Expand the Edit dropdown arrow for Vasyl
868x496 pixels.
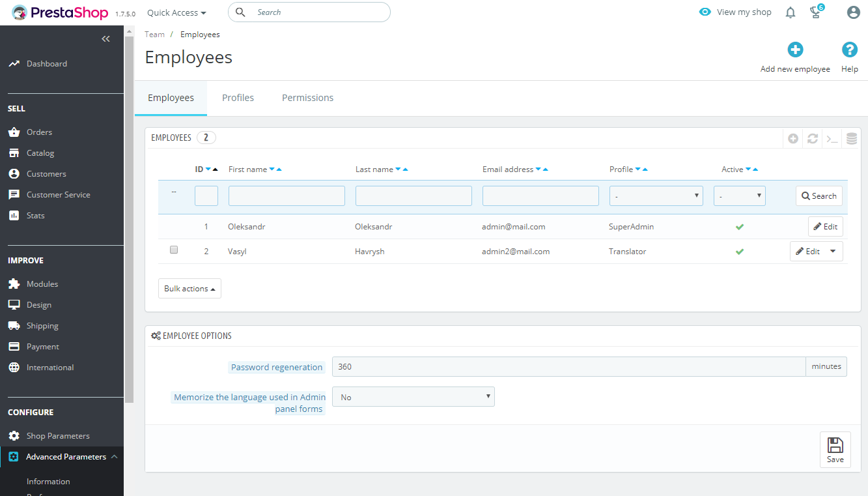[x=833, y=252]
